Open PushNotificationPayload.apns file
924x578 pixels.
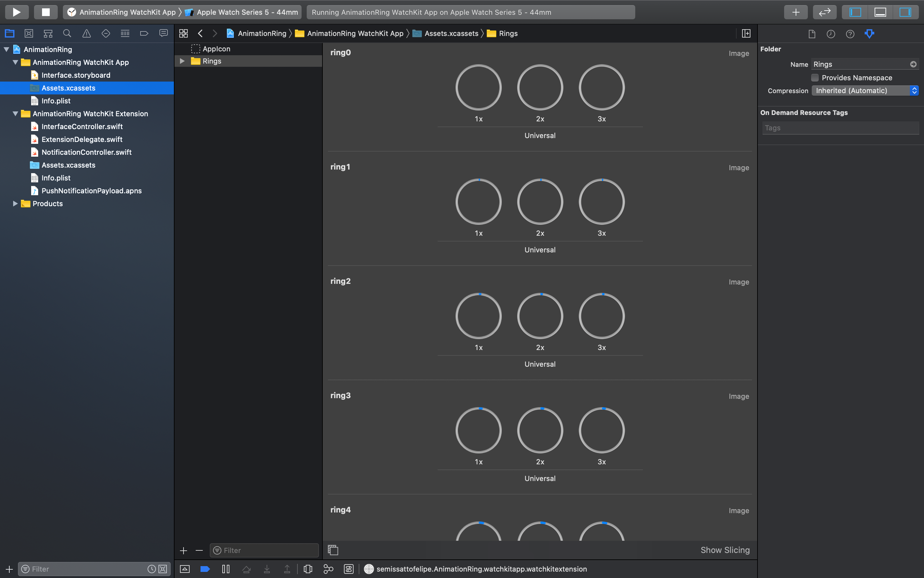click(91, 190)
